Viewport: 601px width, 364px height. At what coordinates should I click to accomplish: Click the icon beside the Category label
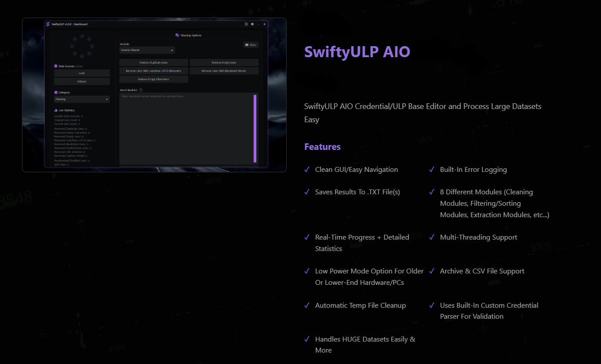pyautogui.click(x=56, y=92)
